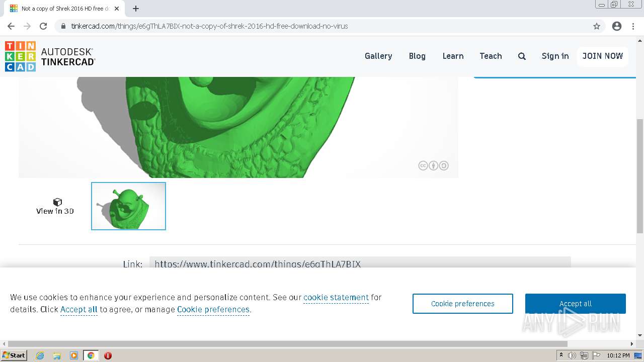Go forward with the browser arrow
644x362 pixels.
[27, 26]
